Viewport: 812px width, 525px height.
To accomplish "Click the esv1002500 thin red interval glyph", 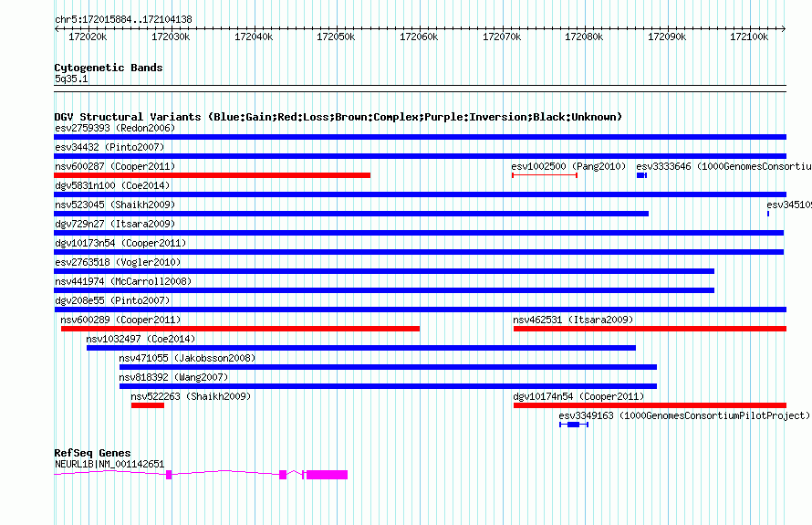I will [545, 175].
